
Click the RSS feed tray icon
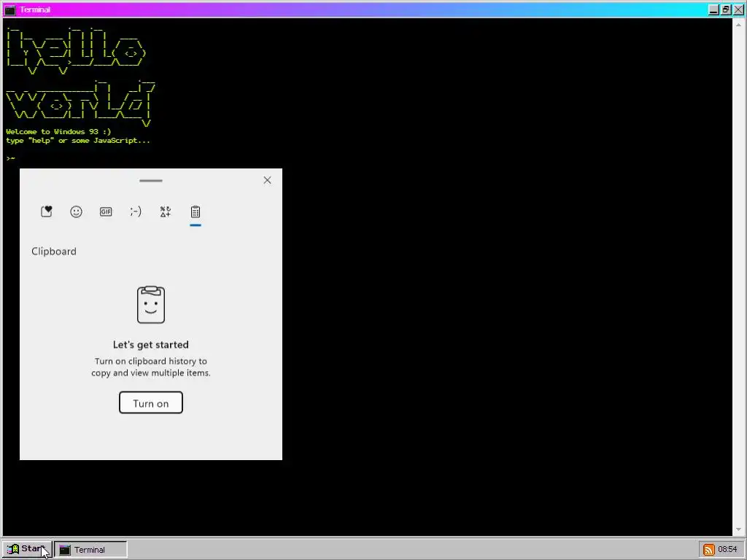(x=709, y=550)
